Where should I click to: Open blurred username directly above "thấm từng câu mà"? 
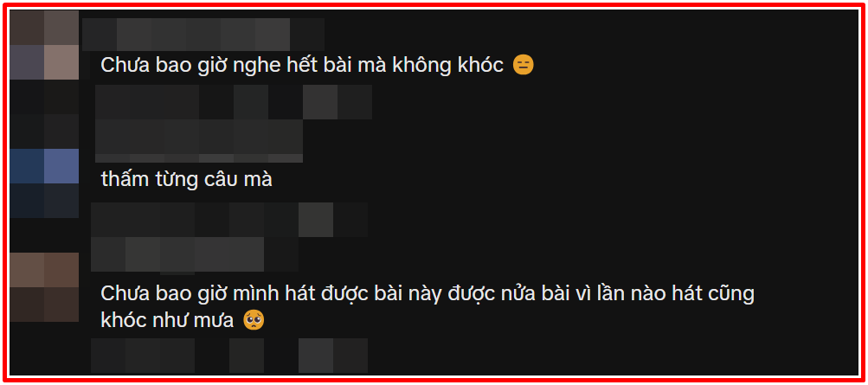coord(199,141)
